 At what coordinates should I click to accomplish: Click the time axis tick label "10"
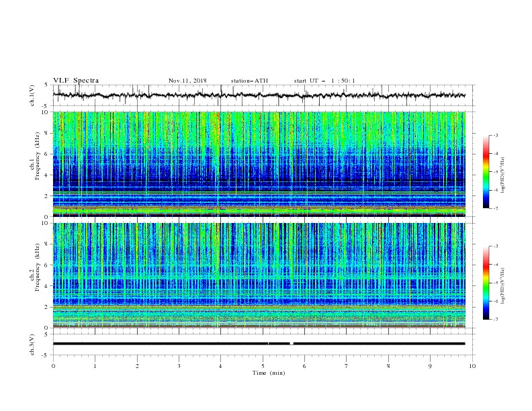point(472,366)
